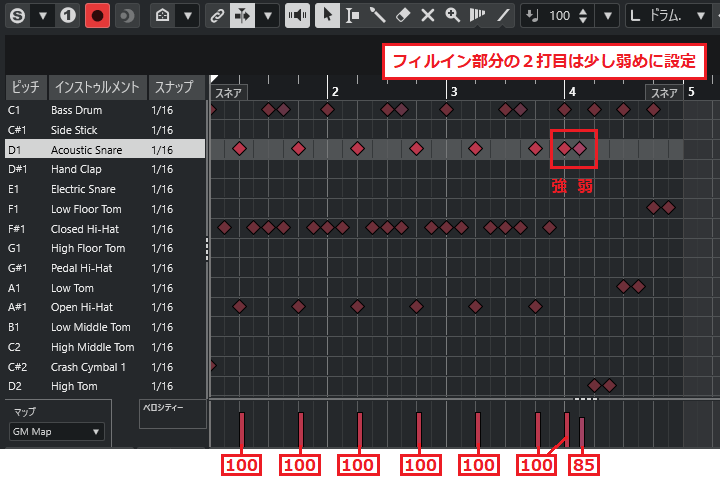720x480 pixels.
Task: Select the Zoom magnifier tool
Action: [453, 16]
